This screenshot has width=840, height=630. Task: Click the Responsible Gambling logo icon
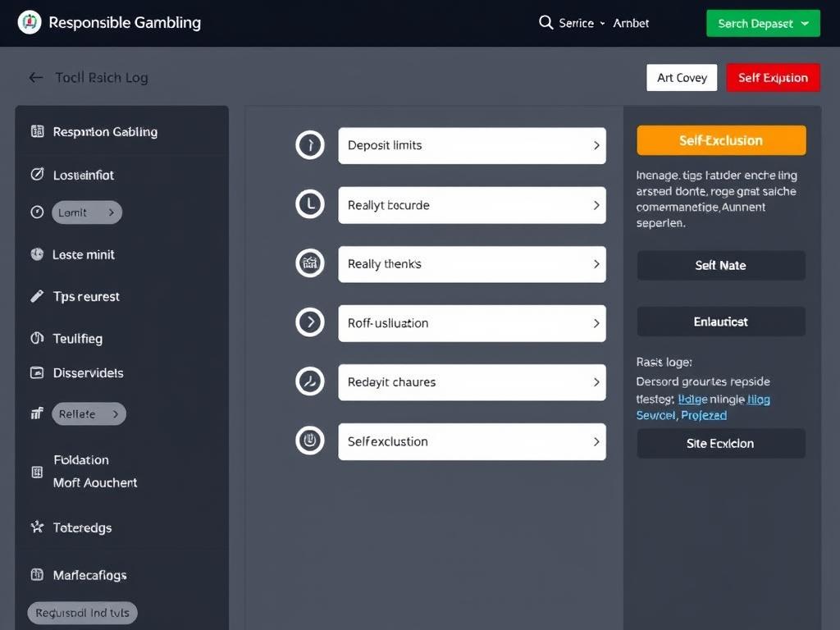click(29, 22)
